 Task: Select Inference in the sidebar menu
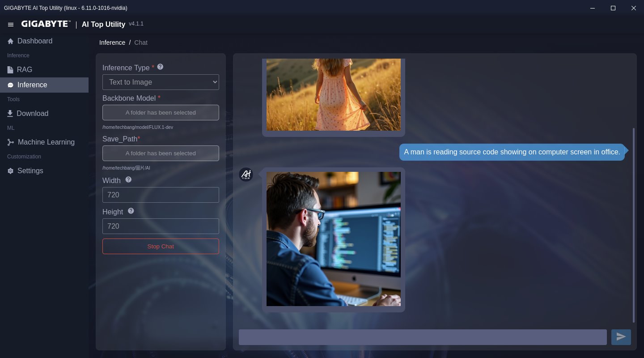[x=32, y=85]
